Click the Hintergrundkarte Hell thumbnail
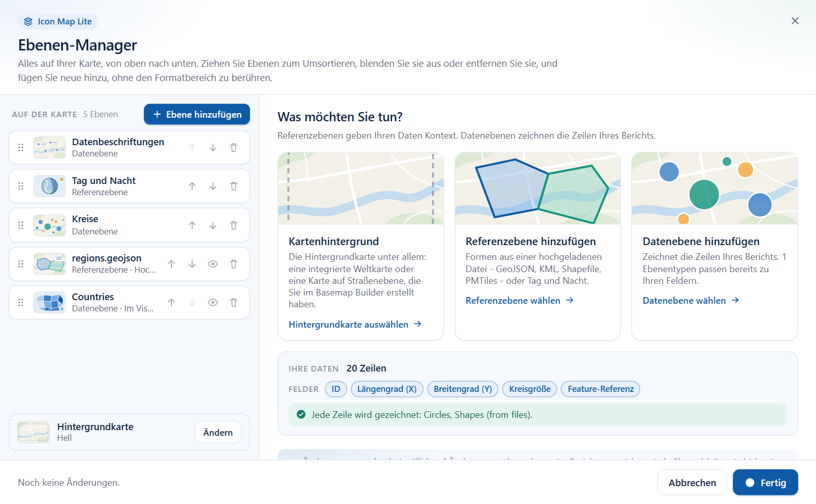Screen dimensions: 816x504 click(34, 432)
